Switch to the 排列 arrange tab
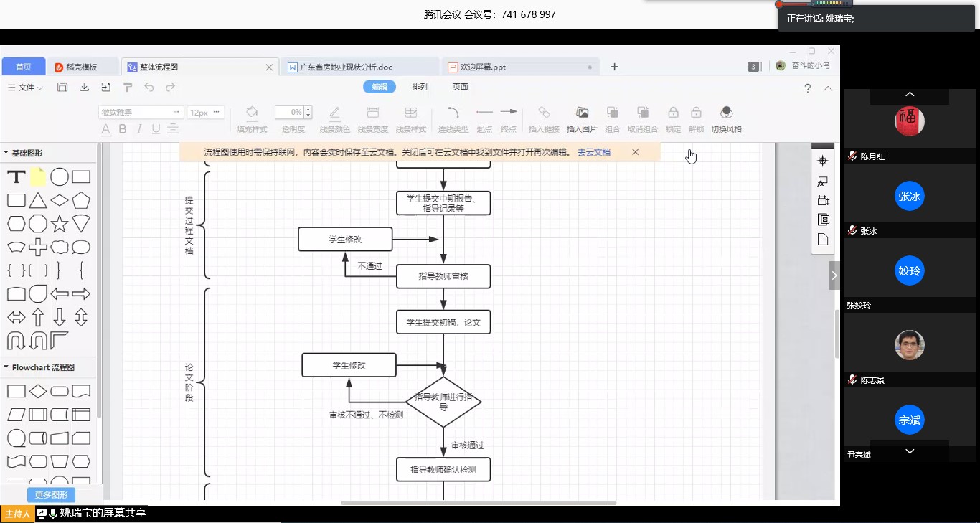 420,87
